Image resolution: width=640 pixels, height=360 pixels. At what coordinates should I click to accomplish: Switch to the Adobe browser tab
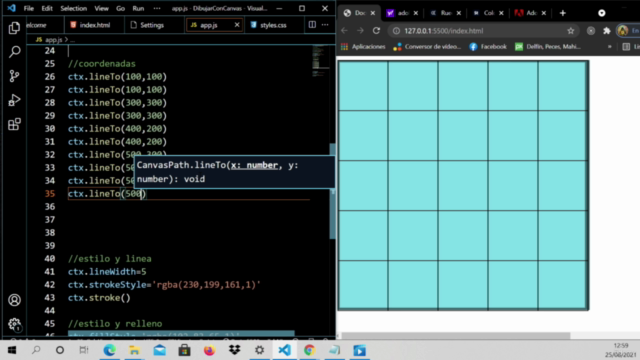pos(531,13)
